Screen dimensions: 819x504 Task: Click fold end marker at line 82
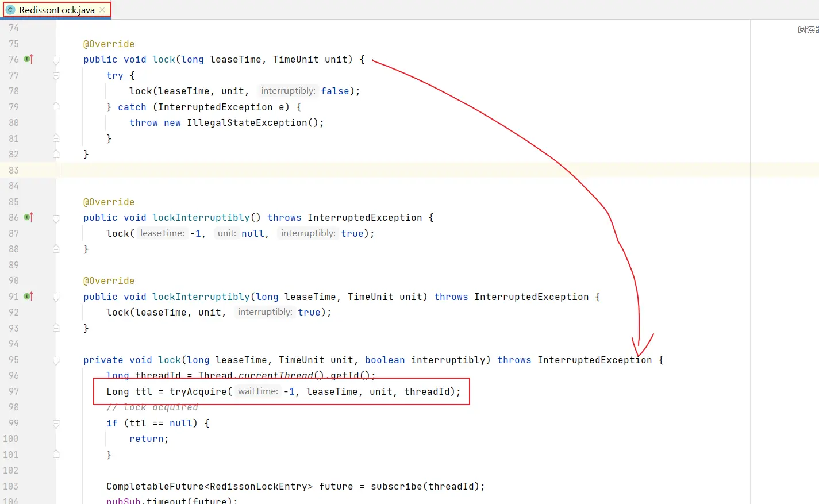tap(56, 154)
